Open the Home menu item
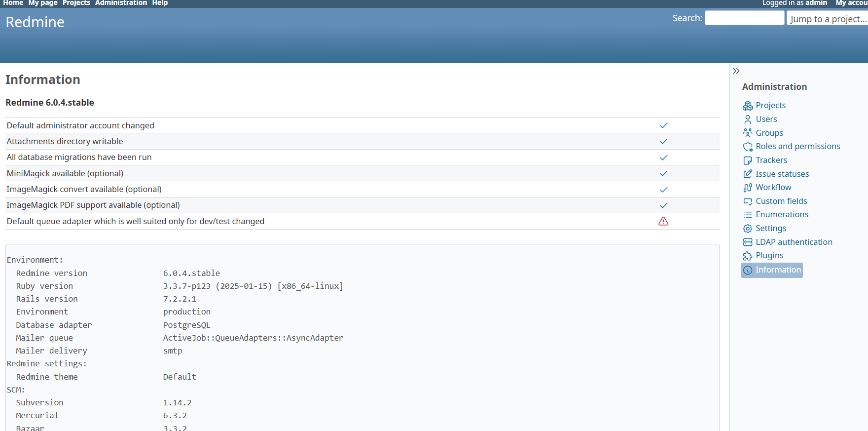Screen dimensions: 868x431 pyautogui.click(x=13, y=3)
